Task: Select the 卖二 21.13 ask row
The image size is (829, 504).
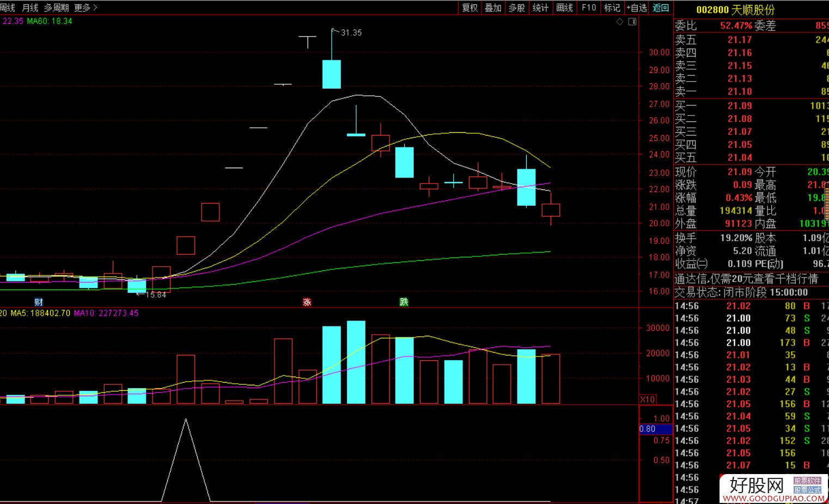Action: pos(751,79)
